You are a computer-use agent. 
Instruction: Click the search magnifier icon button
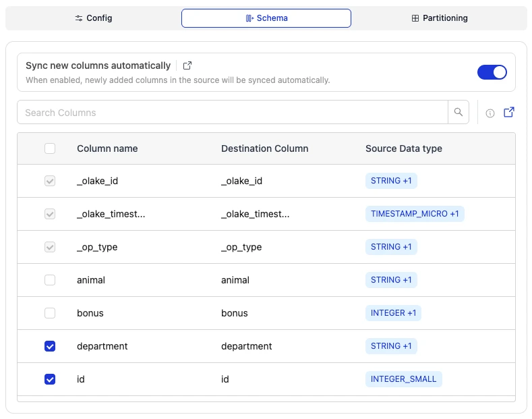pos(459,113)
